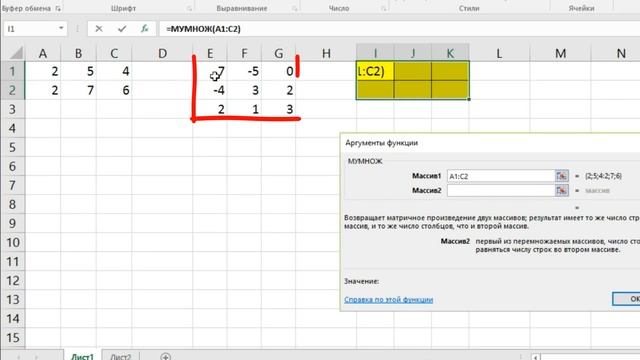
Task: Select column E header
Action: [x=210, y=53]
